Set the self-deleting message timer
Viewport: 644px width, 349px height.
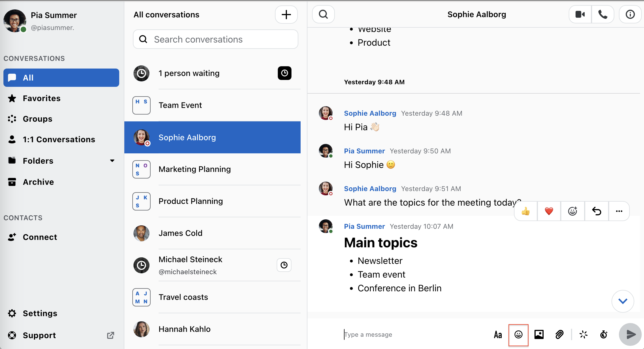tap(604, 334)
